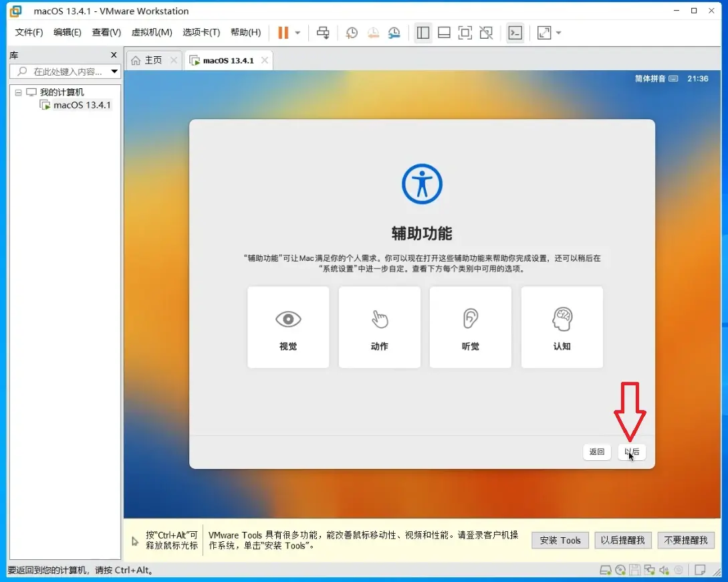Select the 视觉 accessibility option tile
Image resolution: width=728 pixels, height=582 pixels.
pos(288,327)
